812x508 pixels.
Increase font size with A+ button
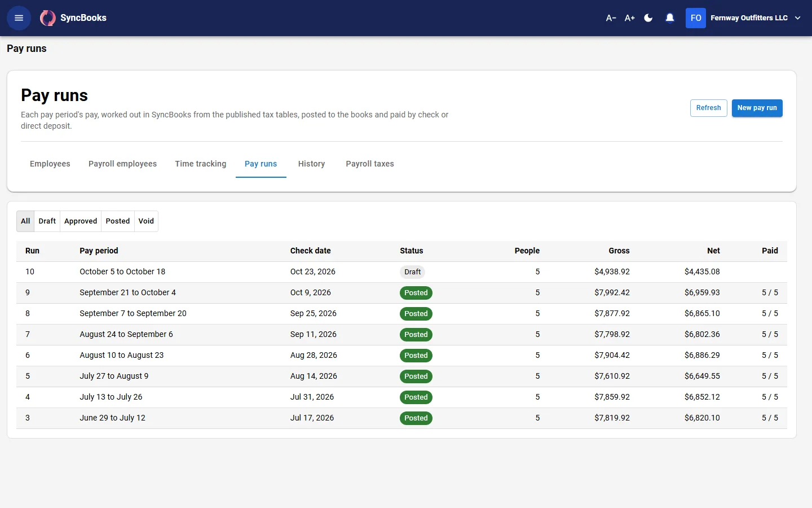[630, 18]
